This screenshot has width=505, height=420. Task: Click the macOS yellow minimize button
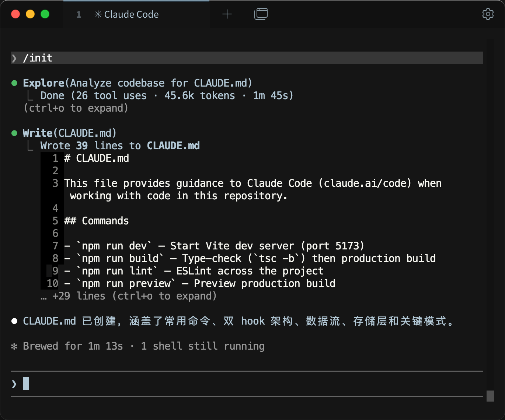click(30, 14)
